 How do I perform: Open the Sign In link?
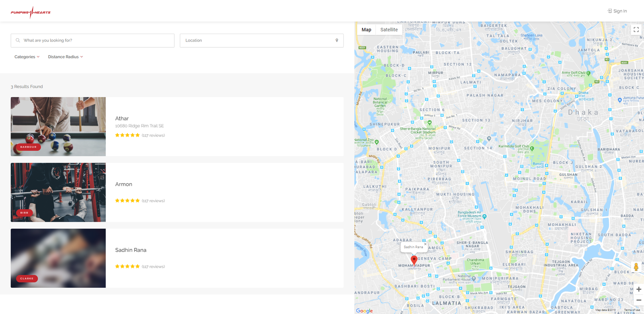pos(617,11)
